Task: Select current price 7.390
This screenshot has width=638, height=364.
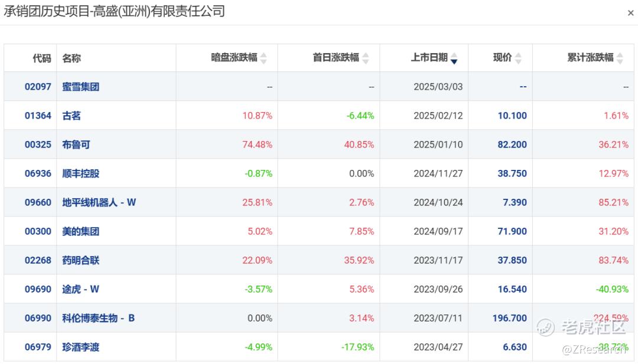Action: pyautogui.click(x=515, y=202)
